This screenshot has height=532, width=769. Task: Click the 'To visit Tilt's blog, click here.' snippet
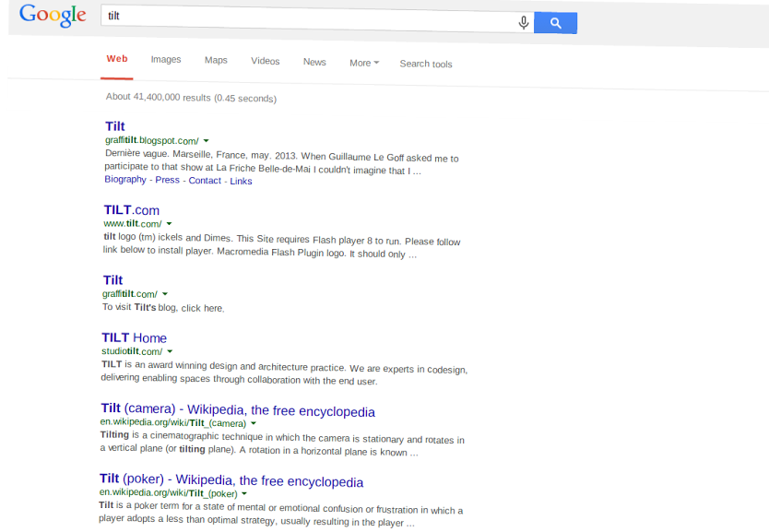(x=163, y=307)
